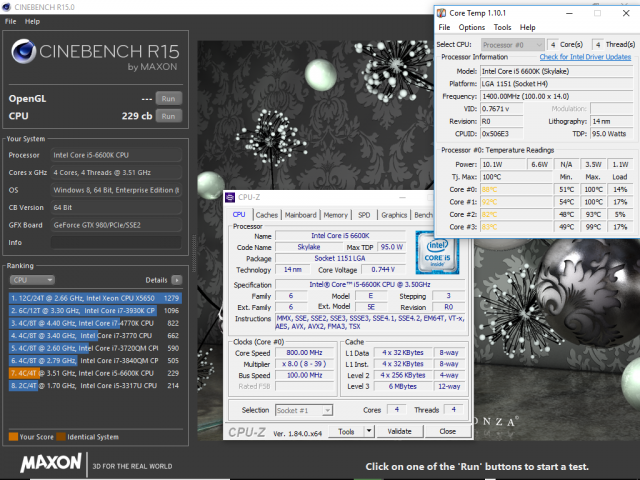
Task: Open the File menu in Cinebench
Action: point(10,21)
